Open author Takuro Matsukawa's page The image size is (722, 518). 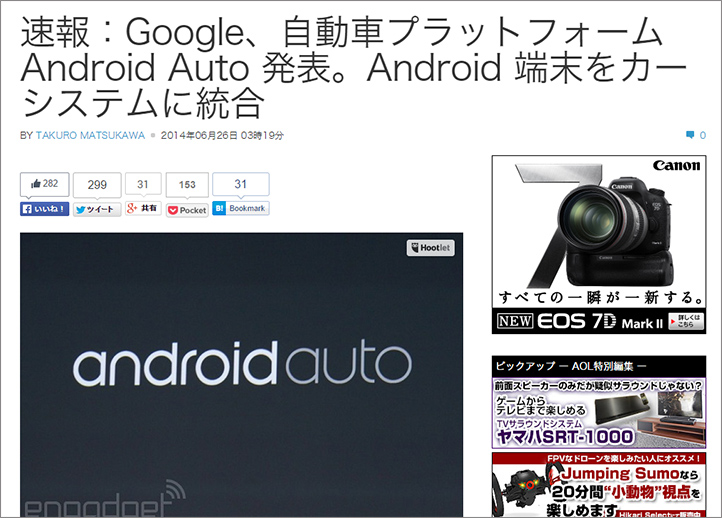[90, 135]
